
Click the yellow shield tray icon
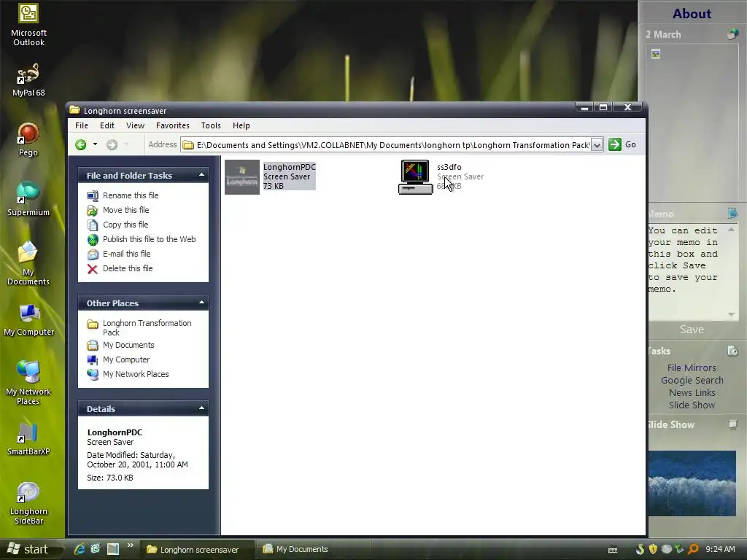(653, 549)
